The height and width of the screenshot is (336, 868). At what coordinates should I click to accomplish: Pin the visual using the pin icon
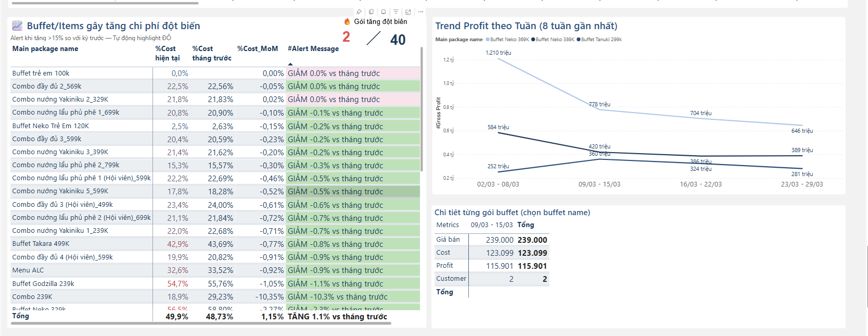pos(359,11)
